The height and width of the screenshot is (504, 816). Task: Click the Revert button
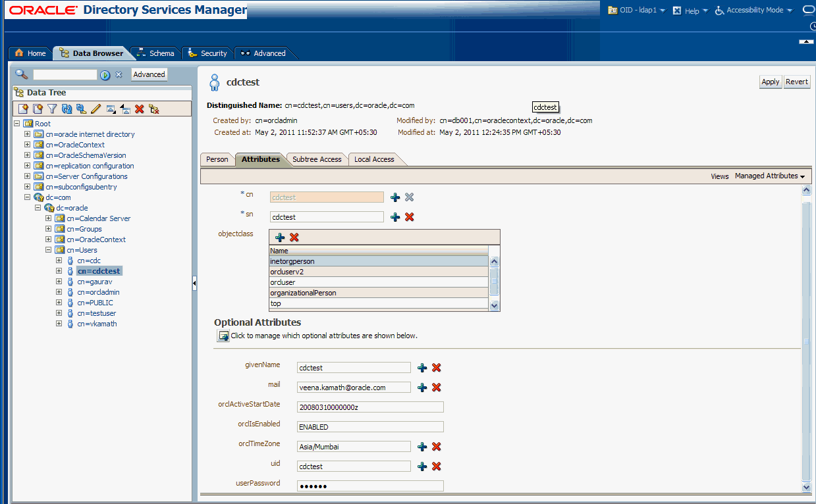click(796, 82)
